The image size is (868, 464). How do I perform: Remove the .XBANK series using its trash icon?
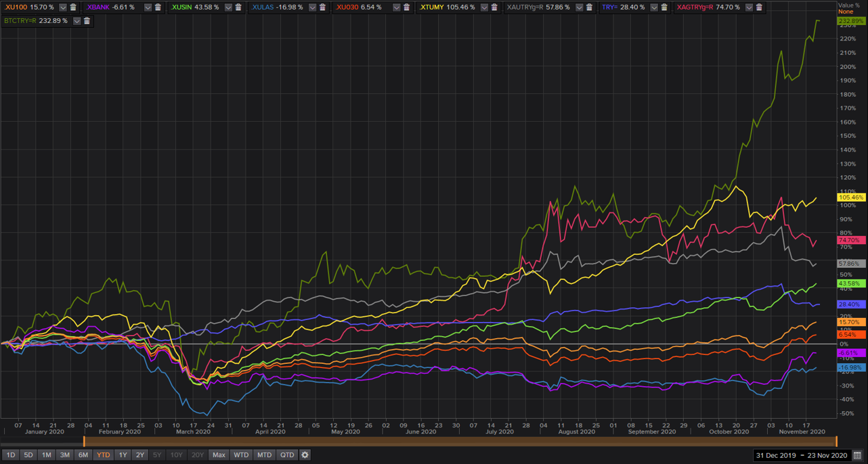click(158, 7)
